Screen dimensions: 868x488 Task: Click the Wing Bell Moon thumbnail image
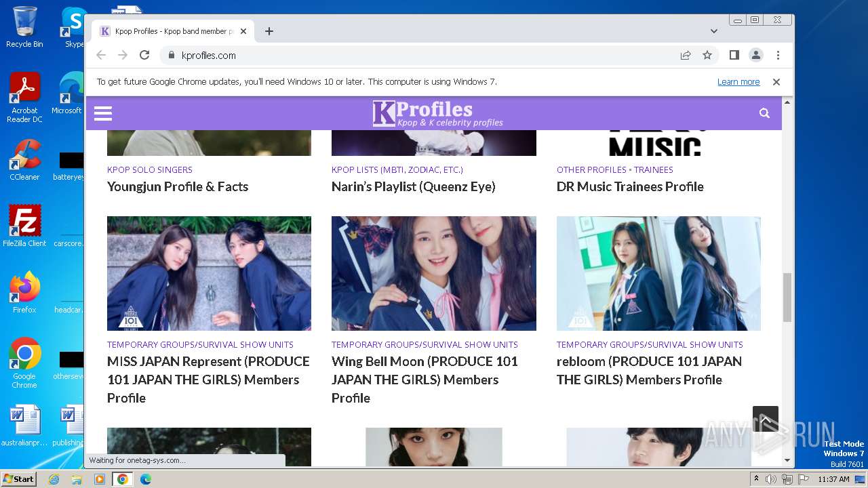click(434, 273)
